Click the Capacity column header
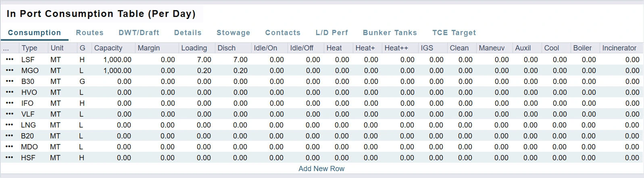Screen dimensions: 644x178 pyautogui.click(x=113, y=48)
